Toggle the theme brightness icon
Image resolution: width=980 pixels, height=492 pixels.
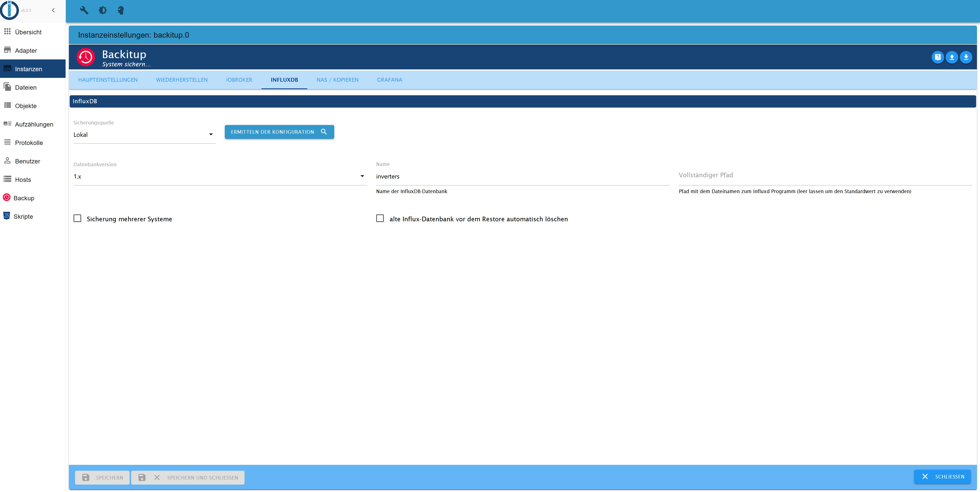pyautogui.click(x=103, y=10)
